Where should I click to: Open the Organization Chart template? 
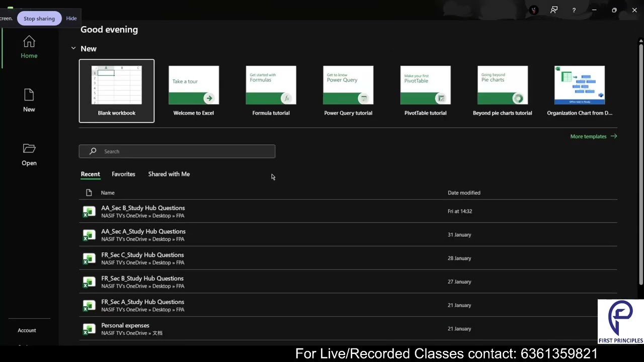pos(580,91)
